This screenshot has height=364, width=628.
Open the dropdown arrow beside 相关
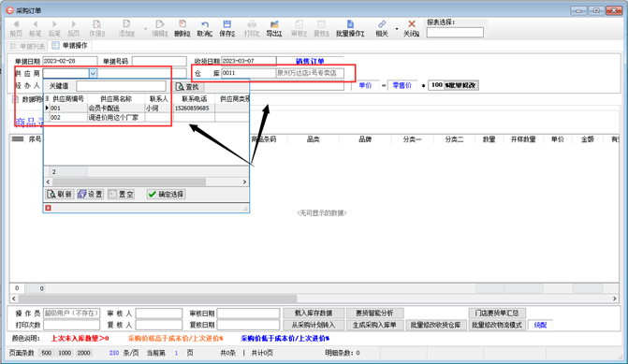pos(397,29)
